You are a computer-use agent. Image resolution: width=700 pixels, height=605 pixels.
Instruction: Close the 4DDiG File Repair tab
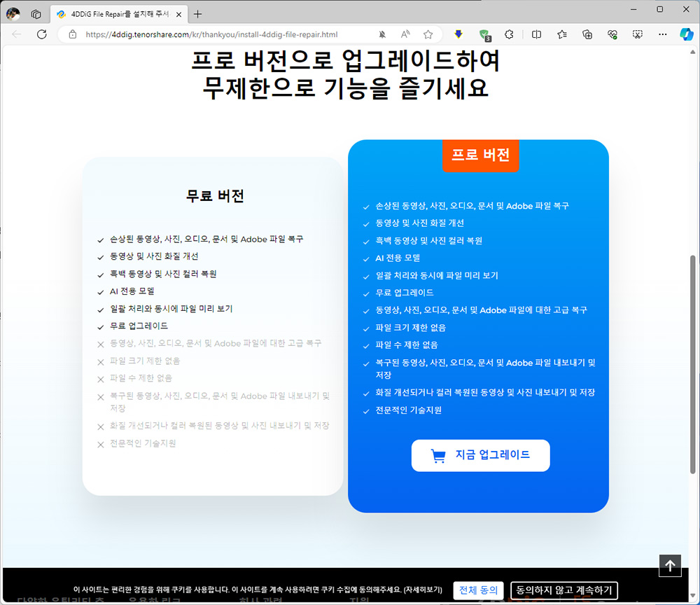(x=178, y=14)
